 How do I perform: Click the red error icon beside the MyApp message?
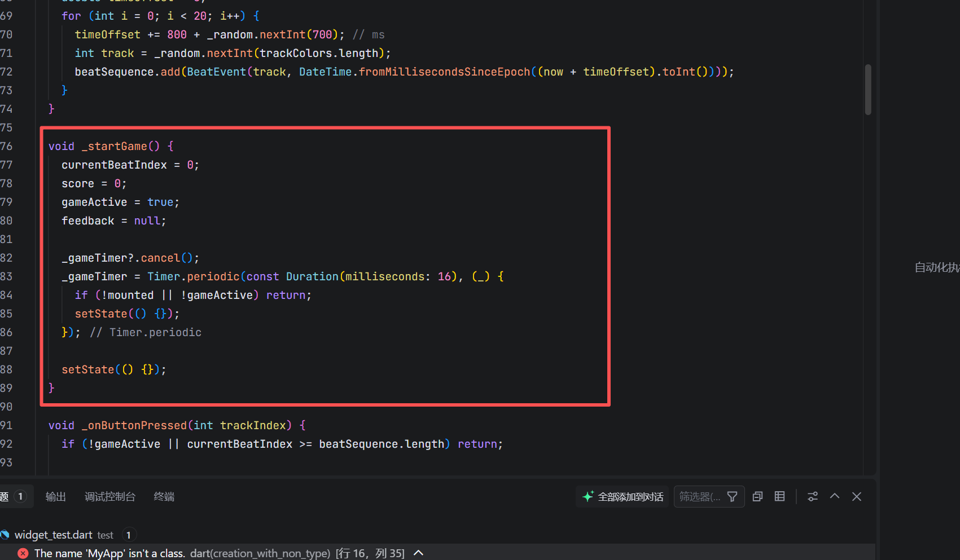coord(23,553)
